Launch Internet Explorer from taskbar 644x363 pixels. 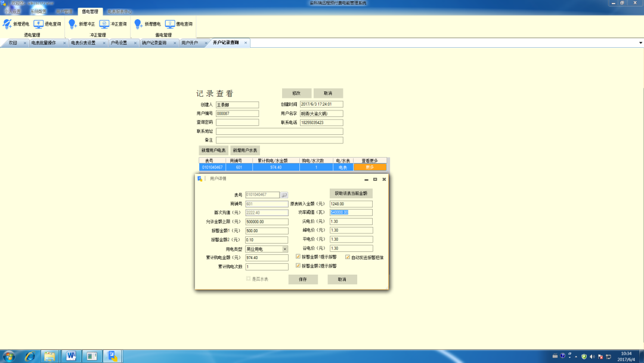(x=30, y=356)
